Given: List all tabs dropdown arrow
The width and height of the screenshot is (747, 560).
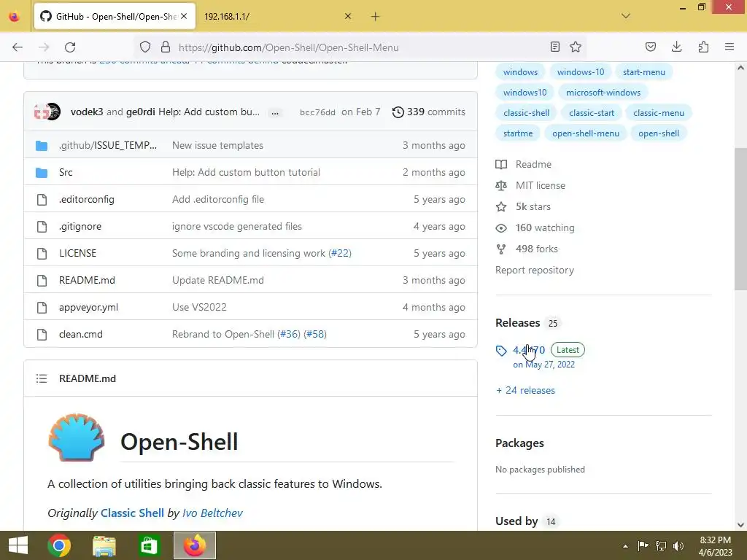Looking at the screenshot, I should [626, 16].
